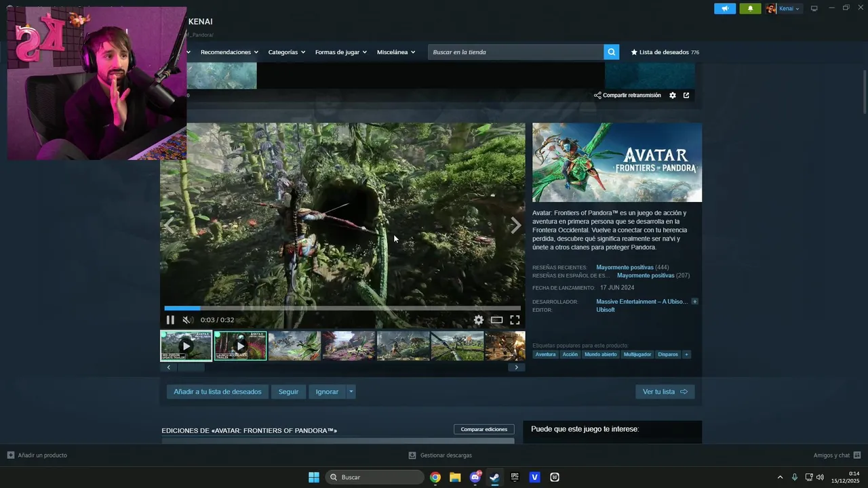Open the Kenai account dropdown
This screenshot has width=868, height=488.
coord(789,9)
